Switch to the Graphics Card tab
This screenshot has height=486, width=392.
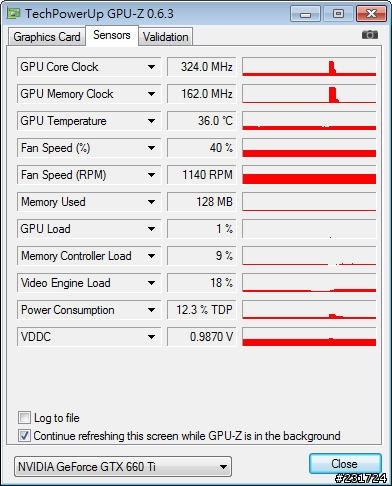[47, 37]
